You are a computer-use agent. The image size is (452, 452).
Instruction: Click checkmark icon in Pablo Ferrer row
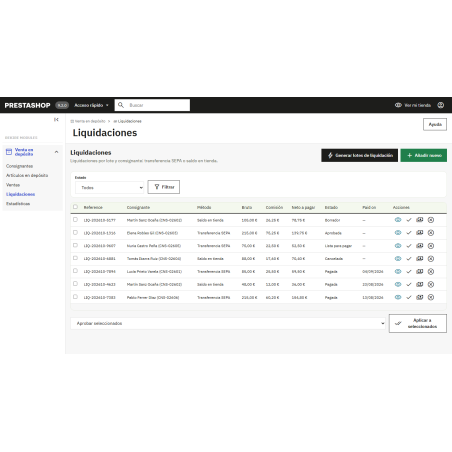(409, 297)
